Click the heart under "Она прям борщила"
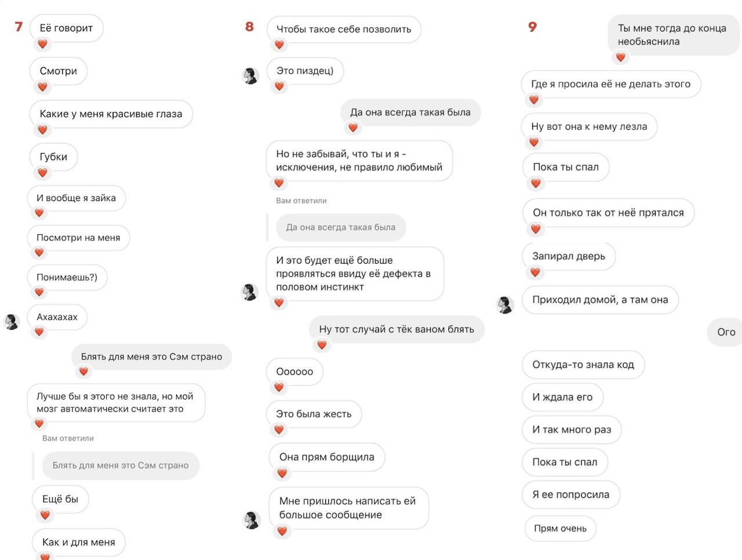The height and width of the screenshot is (560, 742). (x=282, y=473)
